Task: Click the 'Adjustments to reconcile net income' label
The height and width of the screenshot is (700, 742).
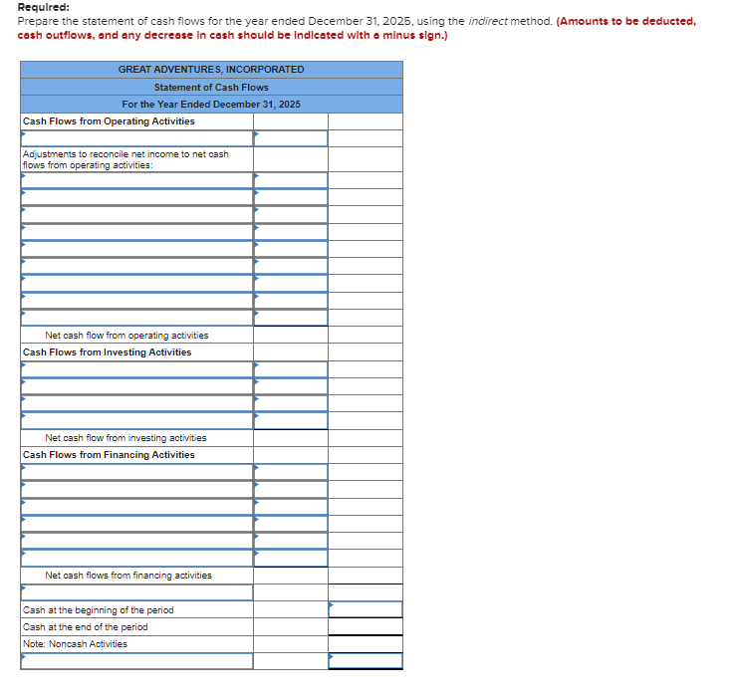Action: 125,159
